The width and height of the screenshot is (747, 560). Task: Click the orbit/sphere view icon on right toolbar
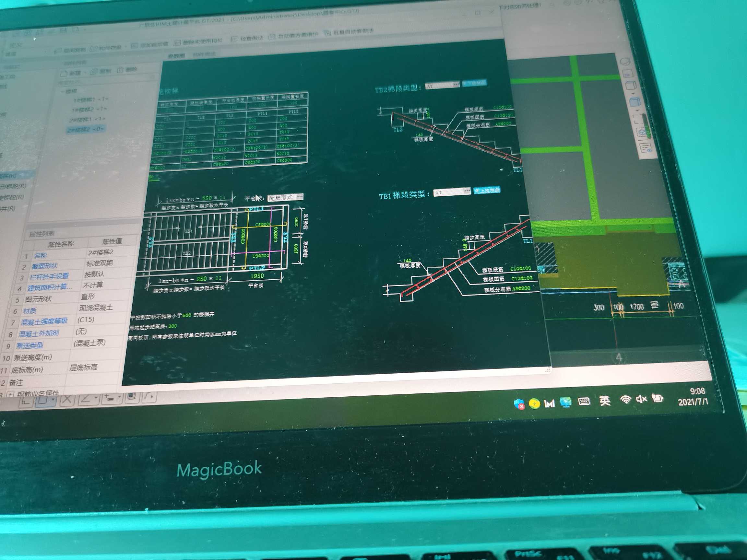(625, 62)
